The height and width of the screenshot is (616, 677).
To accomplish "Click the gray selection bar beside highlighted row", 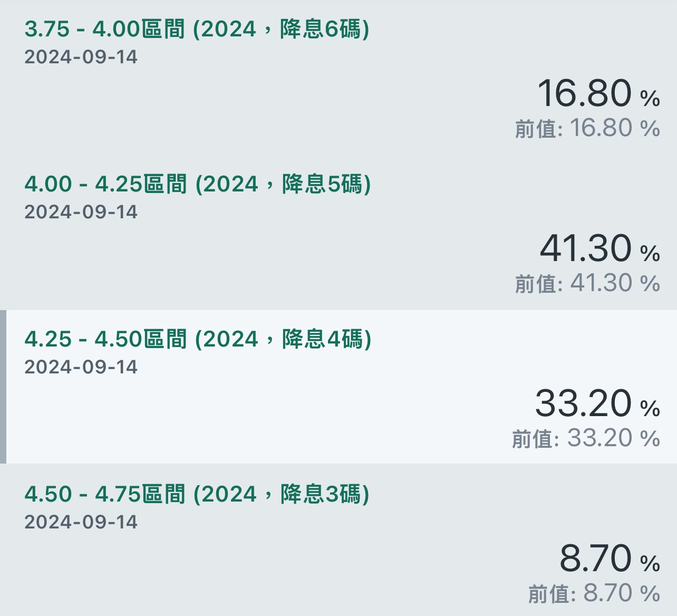I will (x=3, y=387).
